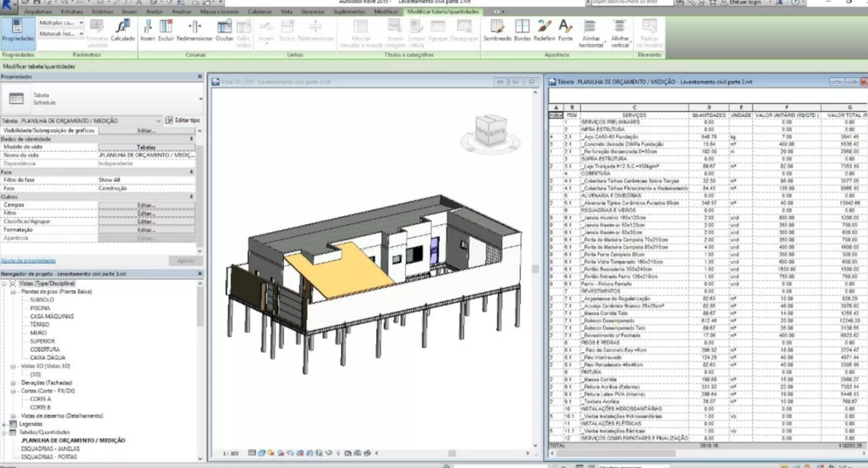The width and height of the screenshot is (868, 468).
Task: Open the Arquitetura ribbon tab
Action: [38, 12]
